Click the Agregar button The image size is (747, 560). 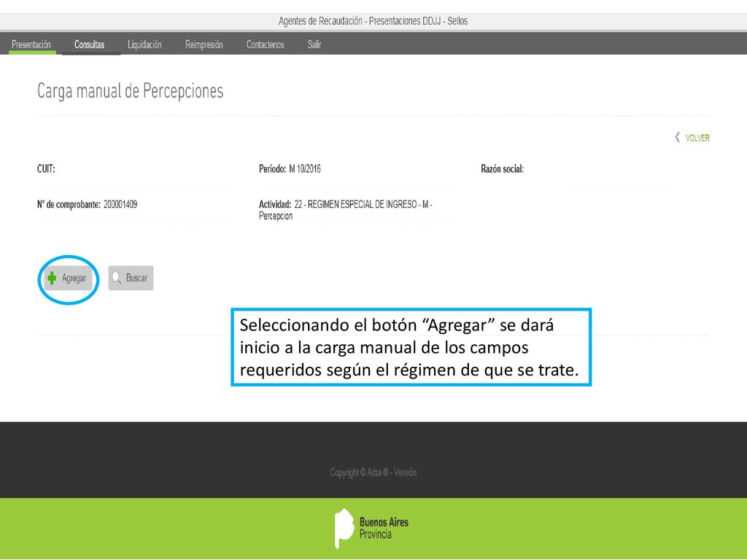pos(68,278)
